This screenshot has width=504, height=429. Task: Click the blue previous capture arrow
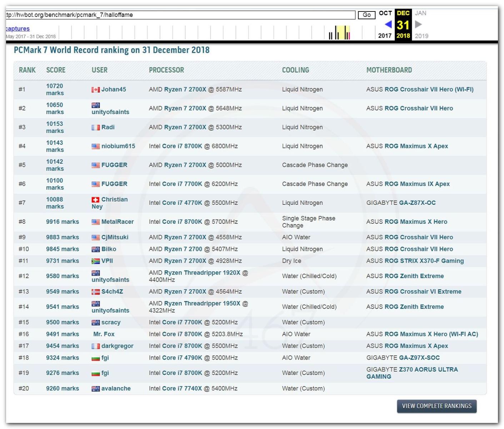388,24
